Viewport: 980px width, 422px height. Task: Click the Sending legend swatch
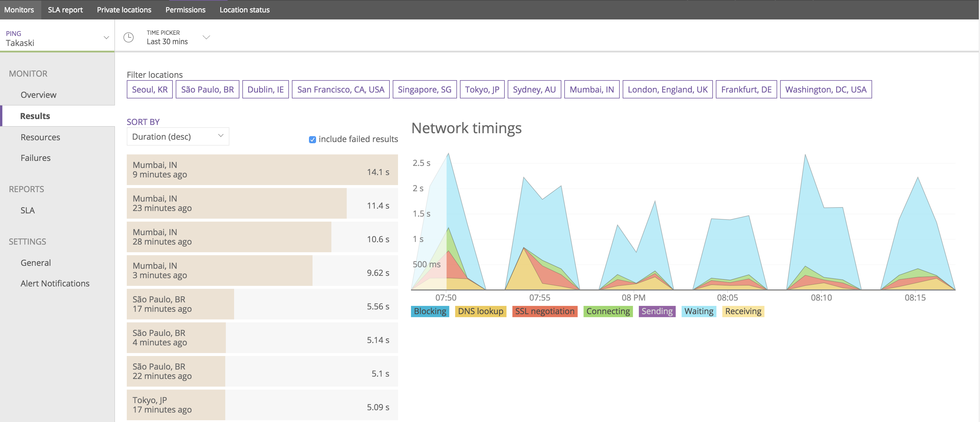click(x=657, y=311)
